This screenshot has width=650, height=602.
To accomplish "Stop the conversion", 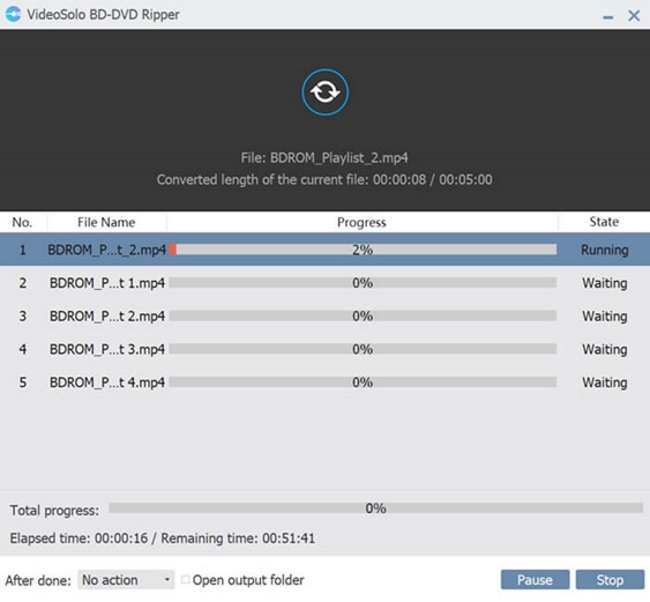I will (610, 580).
